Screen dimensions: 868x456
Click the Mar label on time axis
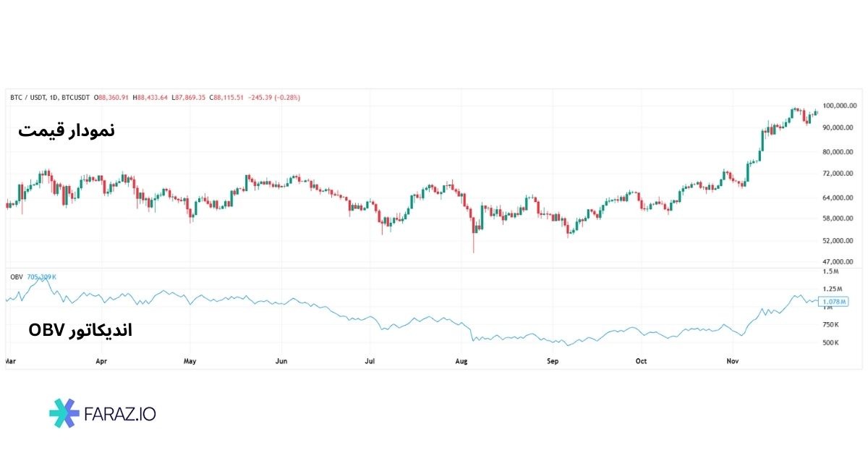coord(10,360)
